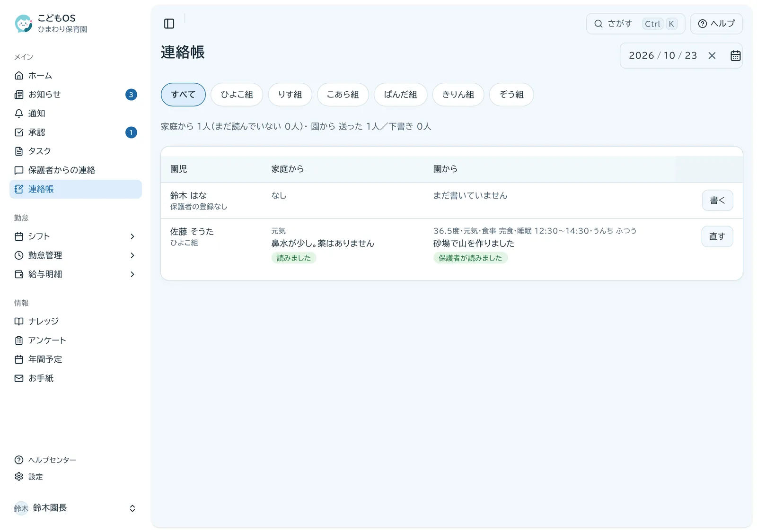Viewport: 757px width, 532px height.
Task: Open ナレッジ knowledge page
Action: [x=76, y=322]
